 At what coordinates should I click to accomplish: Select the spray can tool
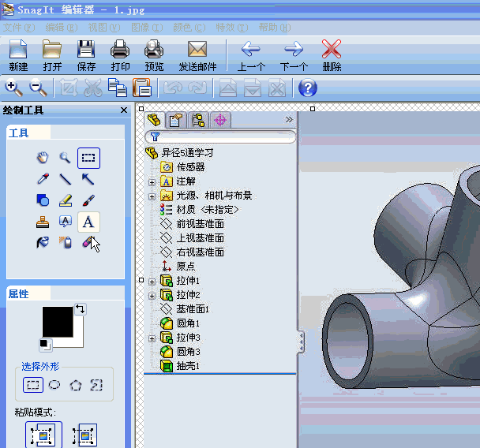(x=66, y=243)
